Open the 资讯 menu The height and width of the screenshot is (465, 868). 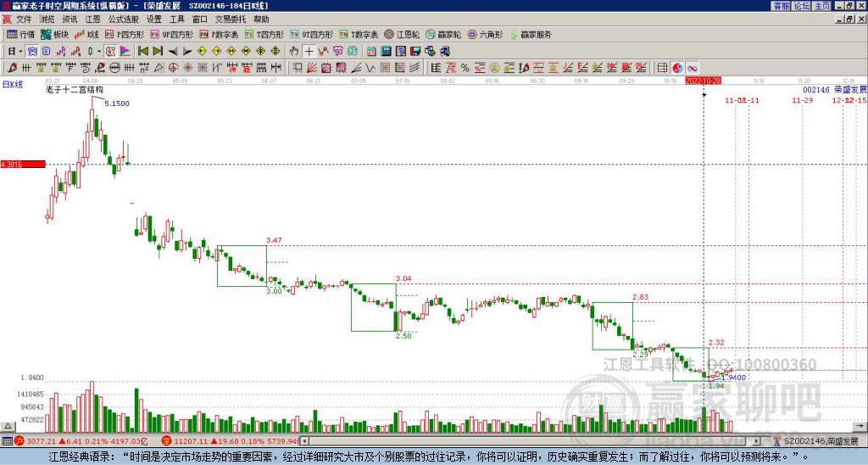coord(70,19)
